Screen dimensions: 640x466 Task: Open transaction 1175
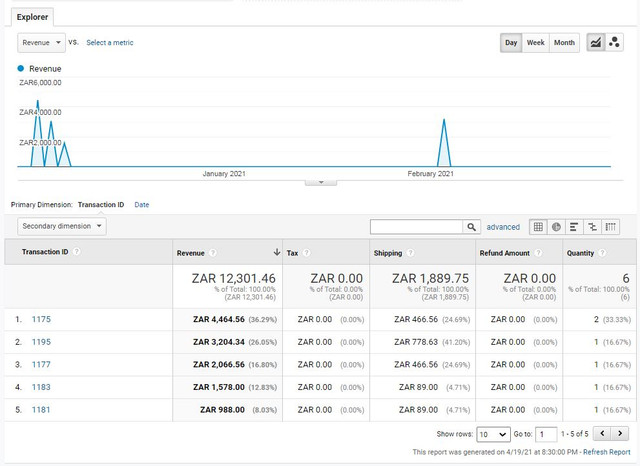coord(41,319)
